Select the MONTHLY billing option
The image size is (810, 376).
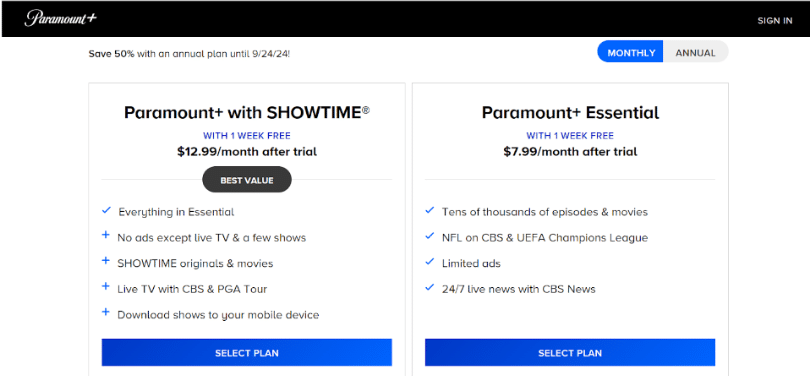click(x=631, y=53)
